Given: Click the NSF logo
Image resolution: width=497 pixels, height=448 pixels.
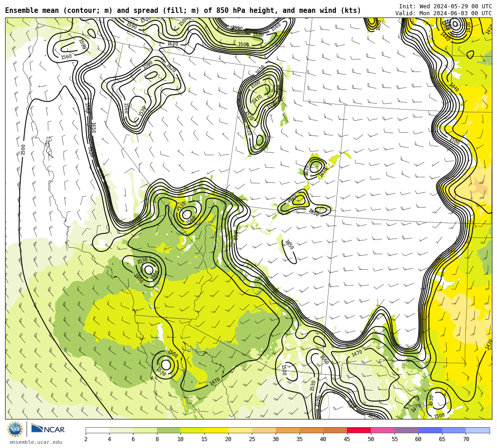Looking at the screenshot, I should tap(15, 430).
